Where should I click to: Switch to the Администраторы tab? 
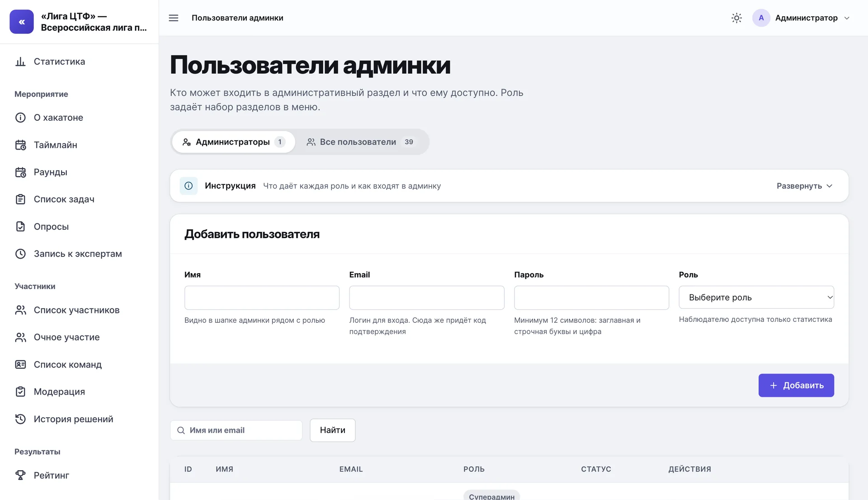click(x=234, y=142)
